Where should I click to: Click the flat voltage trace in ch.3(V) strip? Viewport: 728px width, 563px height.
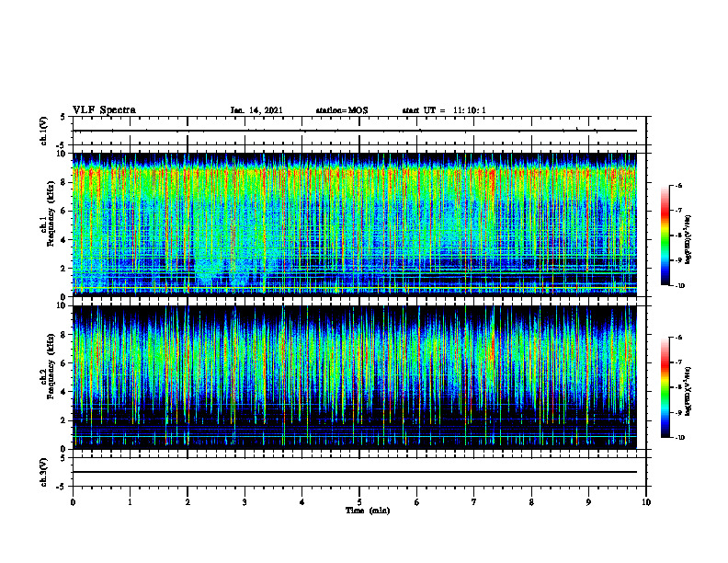(355, 472)
